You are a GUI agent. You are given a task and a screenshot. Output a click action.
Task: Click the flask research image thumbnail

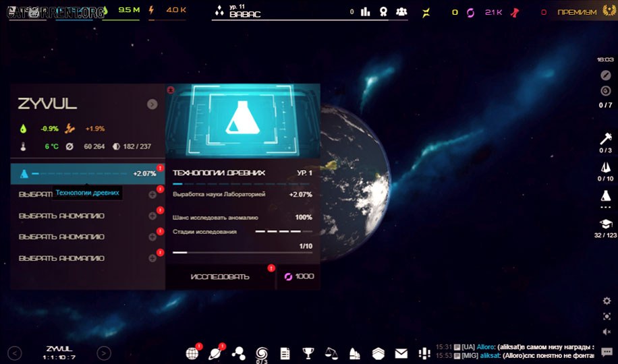(x=242, y=121)
